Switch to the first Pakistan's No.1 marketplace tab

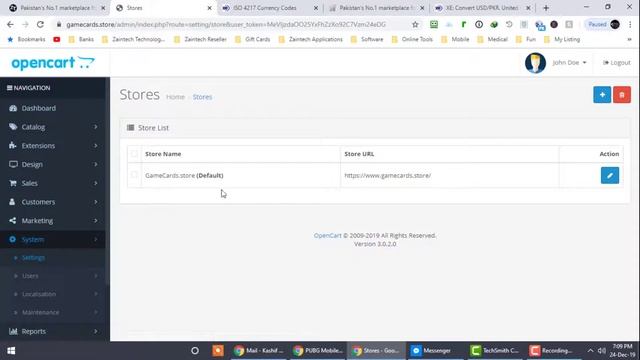(58, 8)
